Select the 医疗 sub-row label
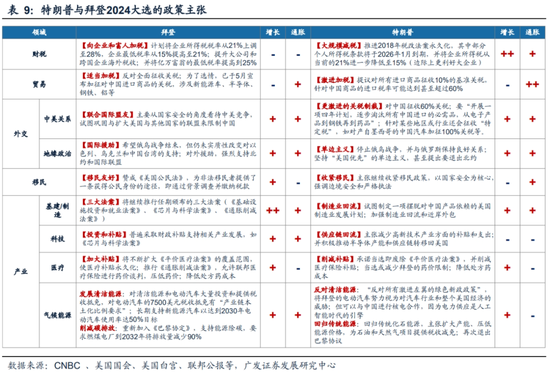The image size is (550, 375). click(58, 268)
